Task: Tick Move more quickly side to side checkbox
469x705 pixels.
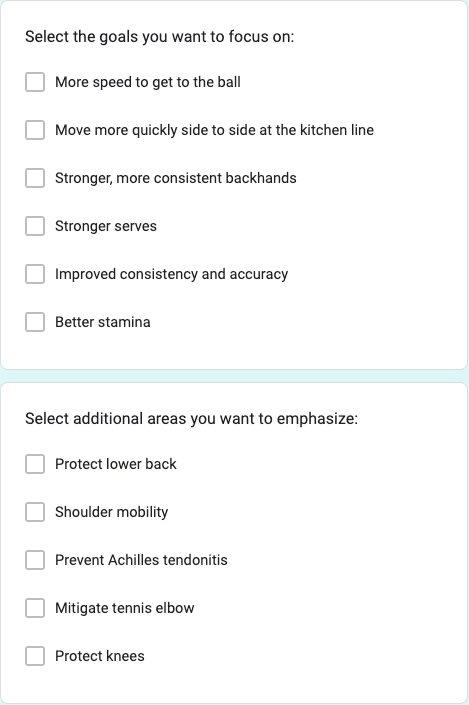Action: pos(35,130)
